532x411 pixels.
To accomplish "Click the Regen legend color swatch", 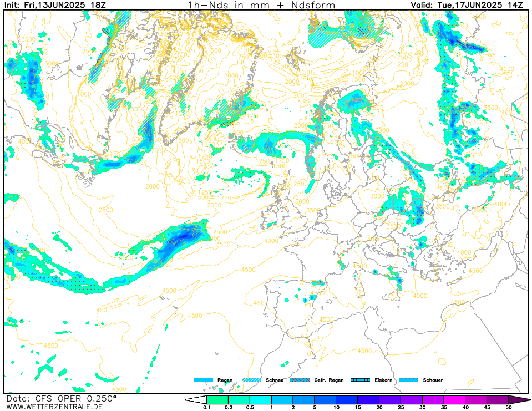I will point(203,380).
